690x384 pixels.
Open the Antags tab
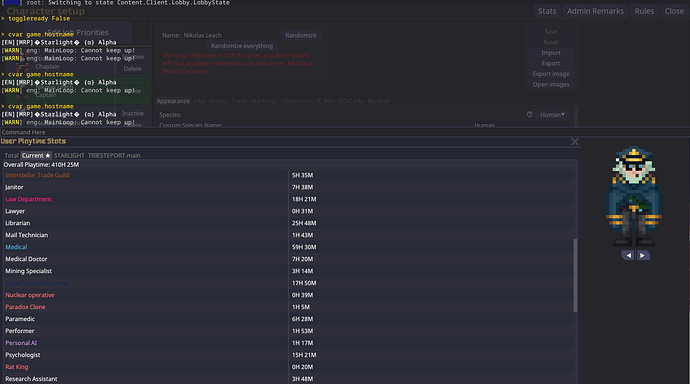click(x=218, y=101)
